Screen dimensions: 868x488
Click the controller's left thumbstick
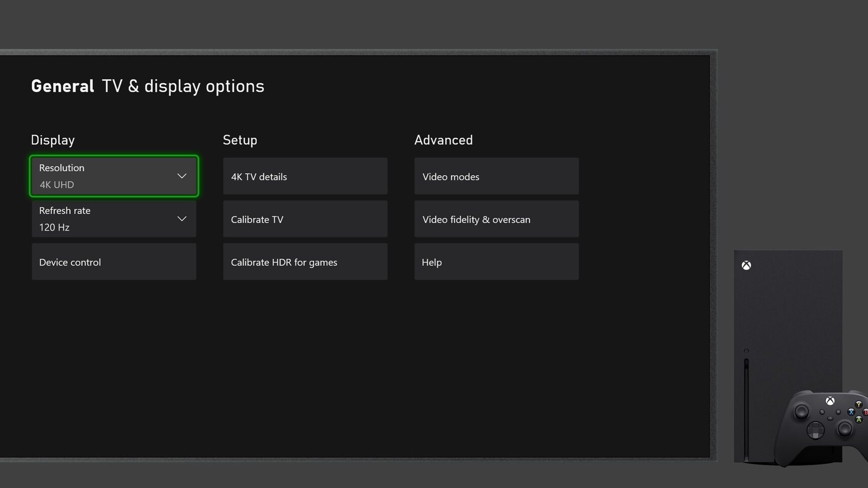click(801, 412)
